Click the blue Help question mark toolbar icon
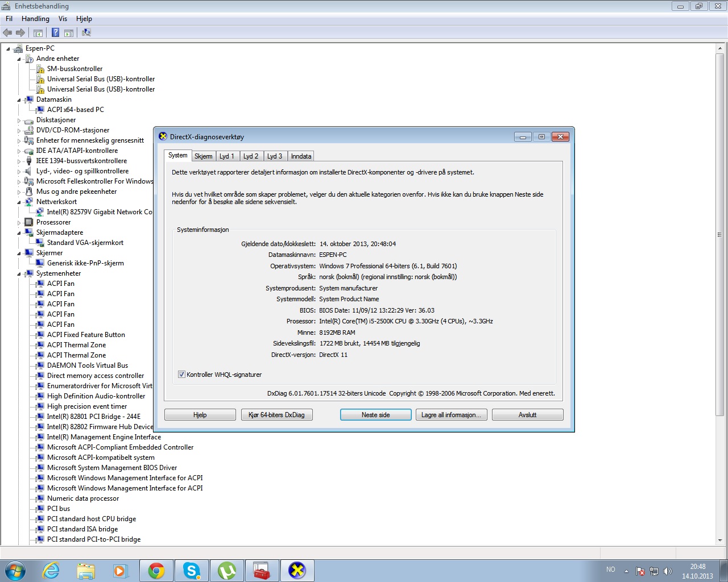This screenshot has height=582, width=728. [55, 33]
